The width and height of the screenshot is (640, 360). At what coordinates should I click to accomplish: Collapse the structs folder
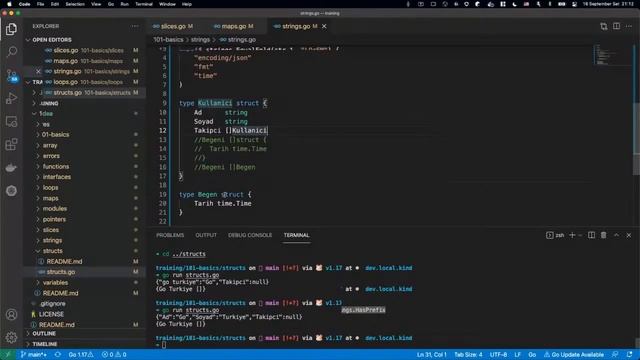click(x=52, y=251)
